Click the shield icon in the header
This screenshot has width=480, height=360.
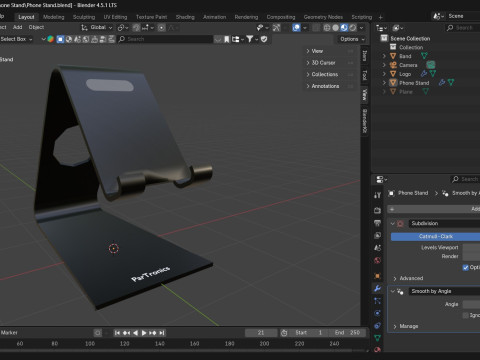point(264,39)
